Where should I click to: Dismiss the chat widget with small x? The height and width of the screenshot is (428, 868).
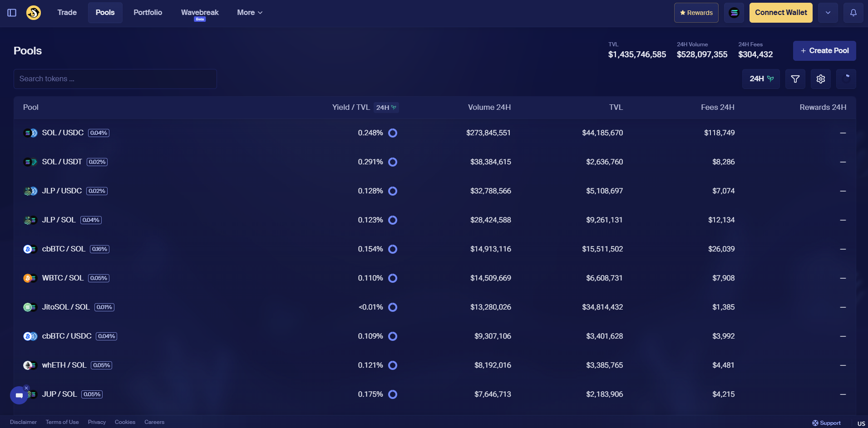[26, 388]
